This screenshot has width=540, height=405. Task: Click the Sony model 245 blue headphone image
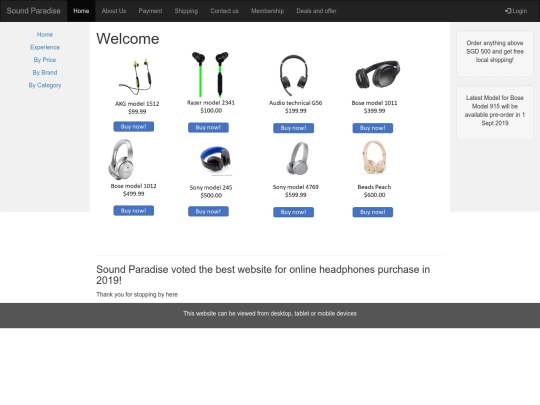coord(216,161)
